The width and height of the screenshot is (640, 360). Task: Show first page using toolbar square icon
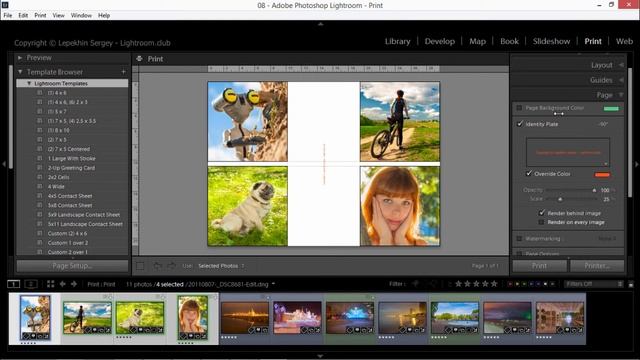140,266
